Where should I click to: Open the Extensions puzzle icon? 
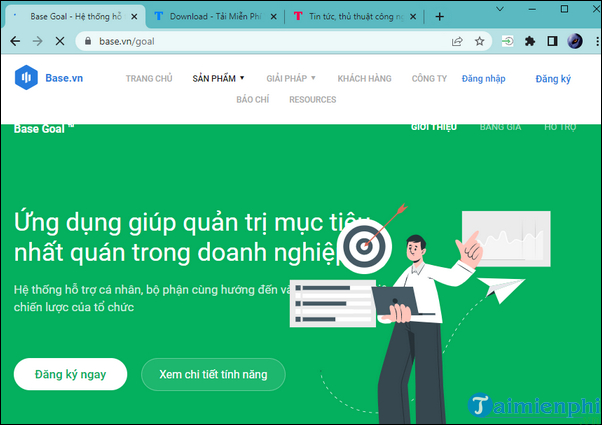coord(530,41)
